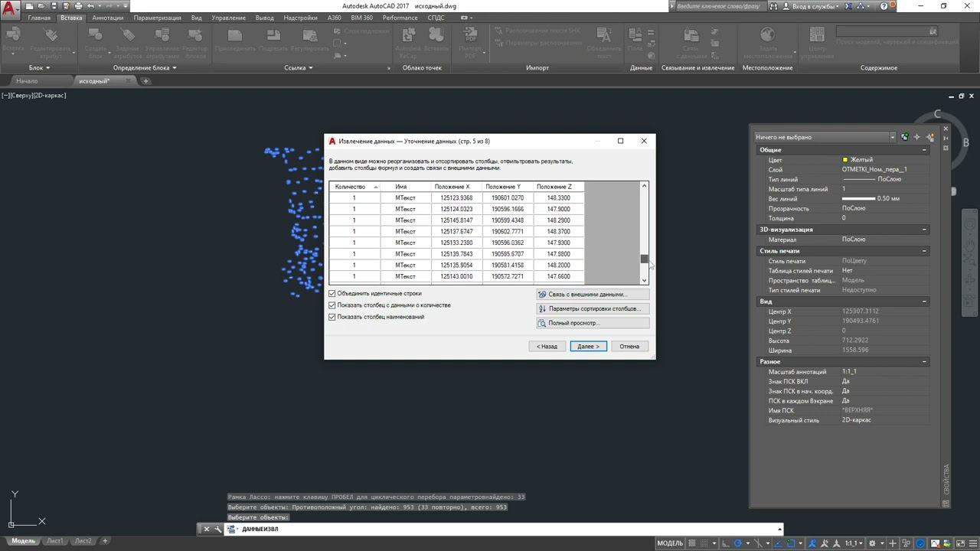Click the 'Далее >' button in dialog
Screen dimensions: 980x551
point(589,347)
